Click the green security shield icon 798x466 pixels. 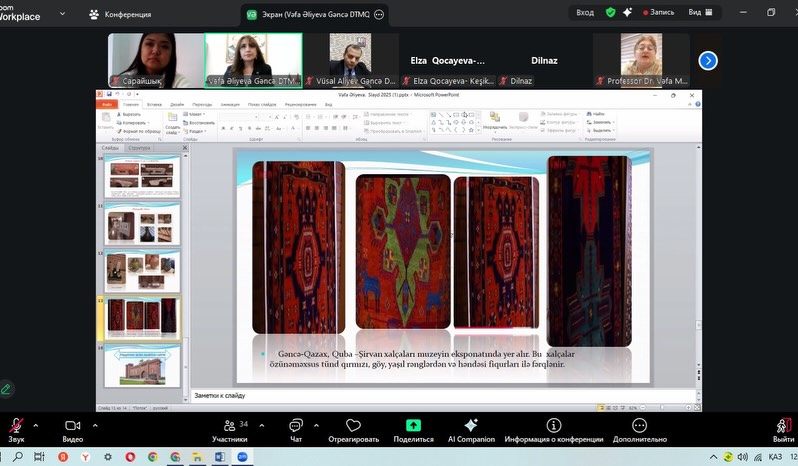tap(610, 13)
